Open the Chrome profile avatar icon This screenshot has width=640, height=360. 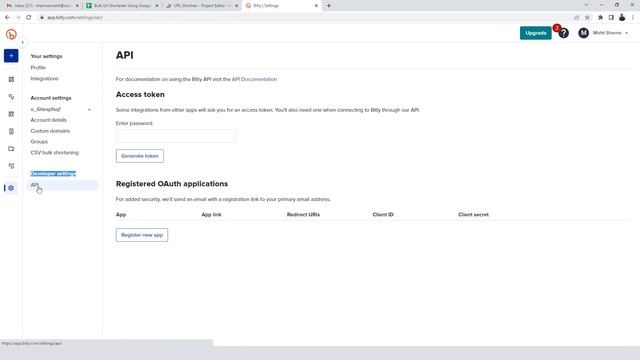point(622,17)
